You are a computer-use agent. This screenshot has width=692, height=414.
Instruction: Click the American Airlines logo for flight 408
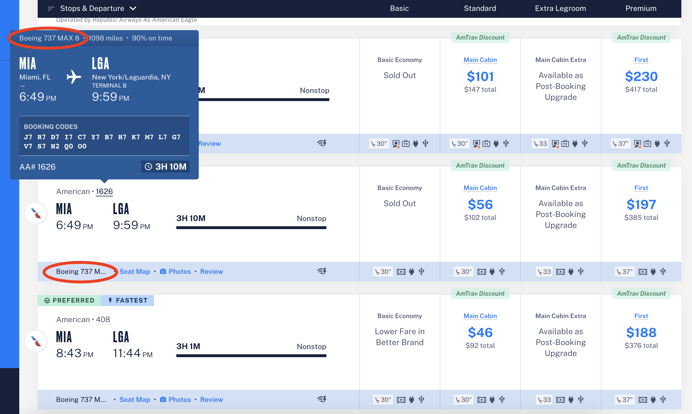point(37,341)
